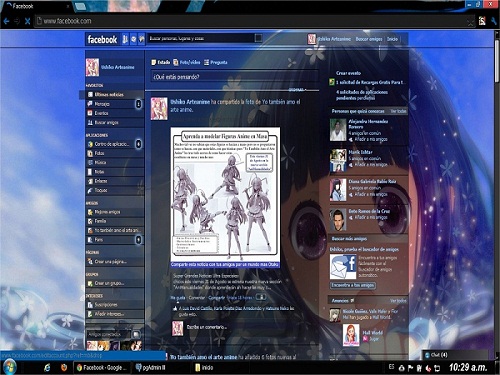The image size is (500, 375).
Task: Click Compartir under the shared post
Action: [217, 297]
